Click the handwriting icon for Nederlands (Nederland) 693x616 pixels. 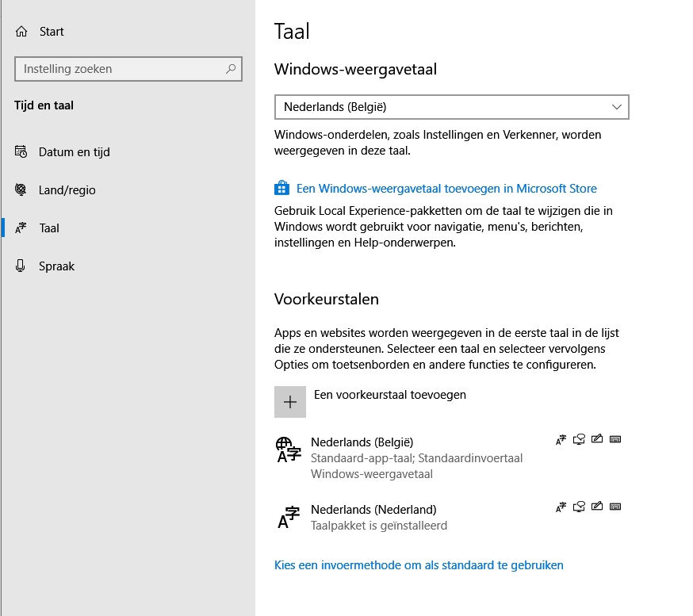[x=598, y=507]
